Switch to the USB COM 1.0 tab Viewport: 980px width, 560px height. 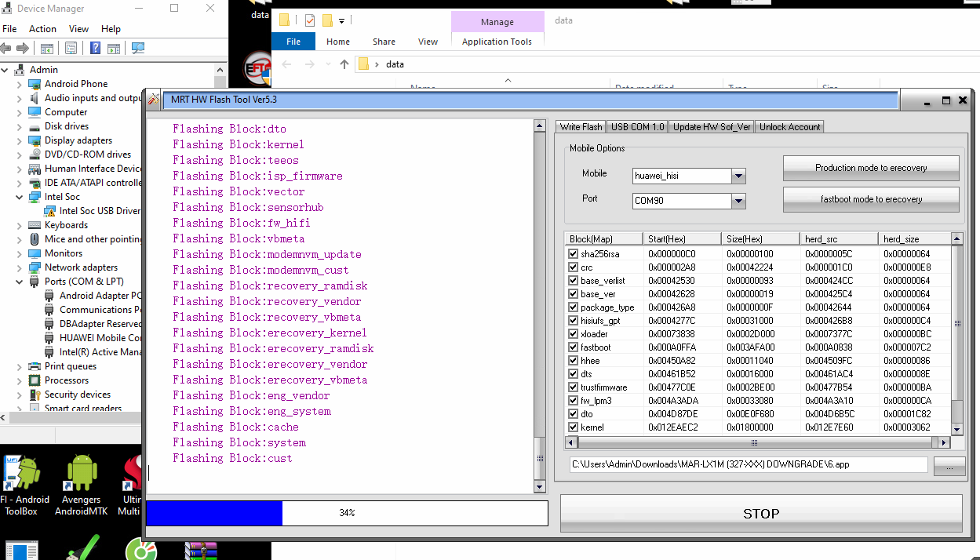coord(637,127)
